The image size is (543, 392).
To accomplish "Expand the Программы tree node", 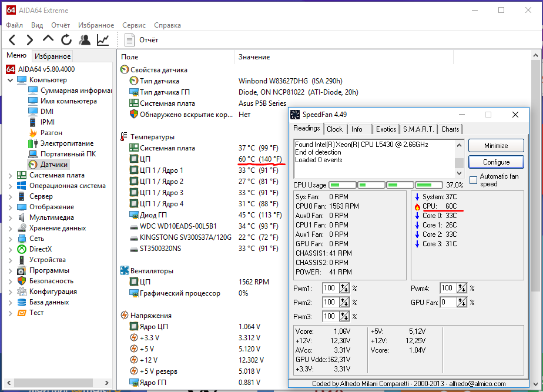I will pyautogui.click(x=11, y=271).
